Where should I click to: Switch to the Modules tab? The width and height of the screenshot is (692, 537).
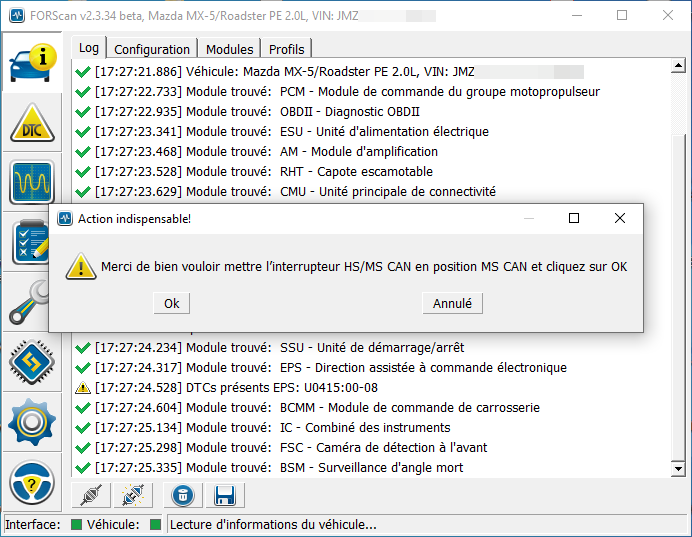tap(229, 49)
